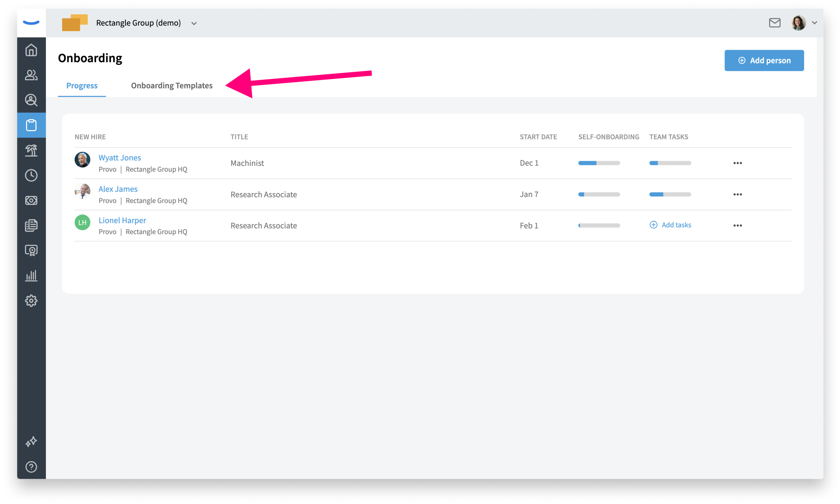Open the Home icon in the sidebar
The image size is (840, 504).
point(31,50)
